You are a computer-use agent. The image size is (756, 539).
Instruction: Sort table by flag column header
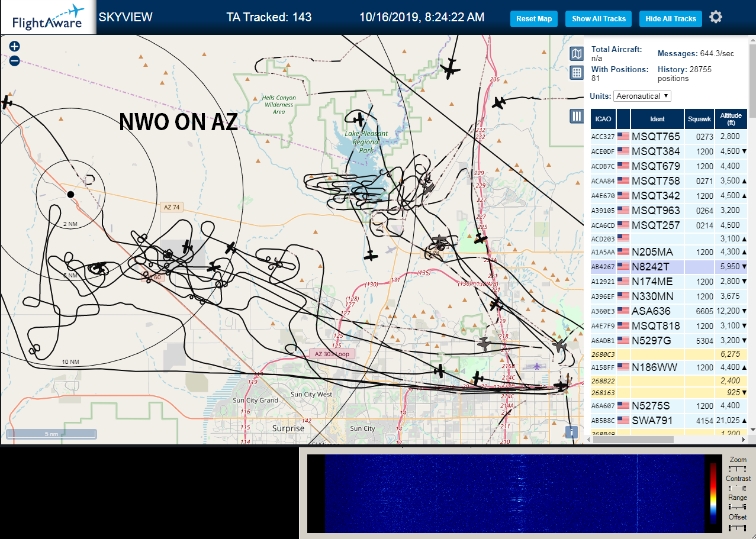click(623, 119)
